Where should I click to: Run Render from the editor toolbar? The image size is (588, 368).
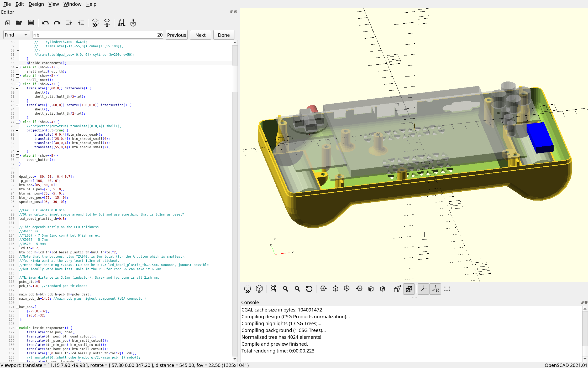tap(107, 23)
